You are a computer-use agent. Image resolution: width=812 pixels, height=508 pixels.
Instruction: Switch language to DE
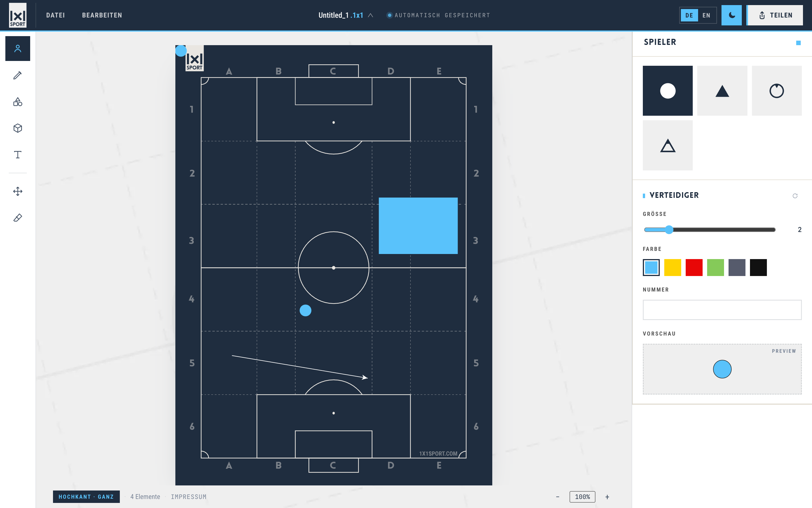(x=689, y=15)
